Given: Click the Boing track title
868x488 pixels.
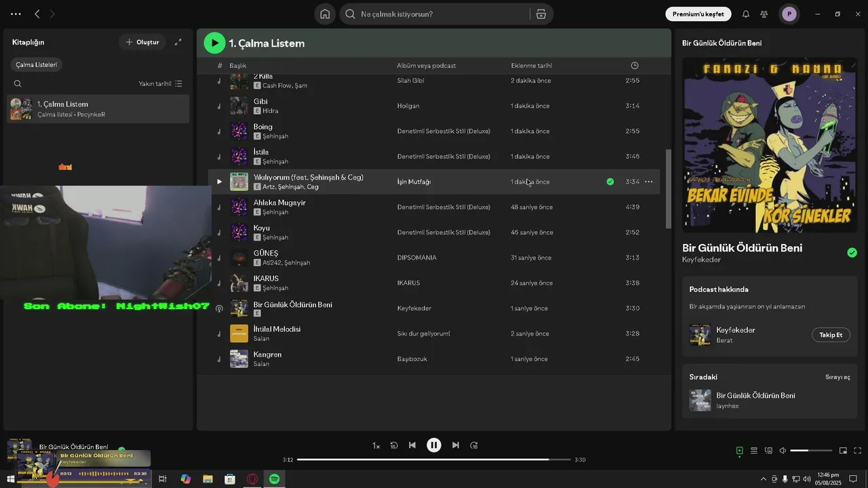Looking at the screenshot, I should [x=263, y=127].
